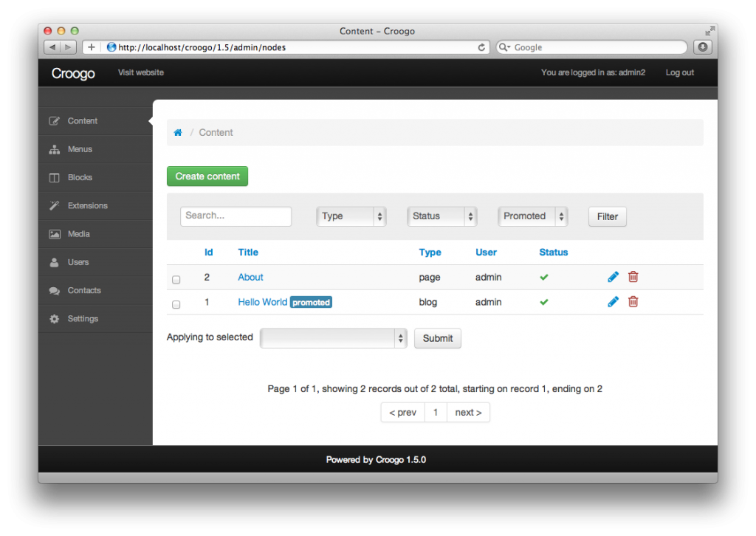Click the Content breadcrumb text

click(x=216, y=133)
